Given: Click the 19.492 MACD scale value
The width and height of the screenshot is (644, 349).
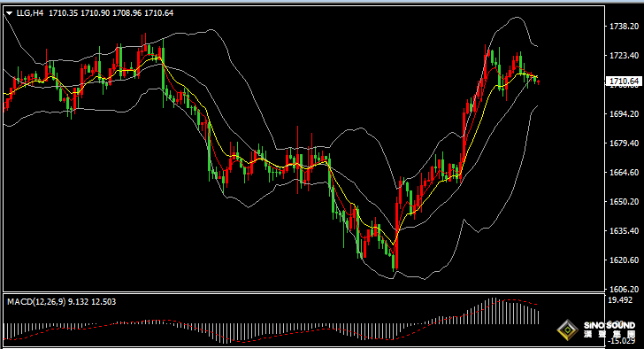Looking at the screenshot, I should 620,300.
